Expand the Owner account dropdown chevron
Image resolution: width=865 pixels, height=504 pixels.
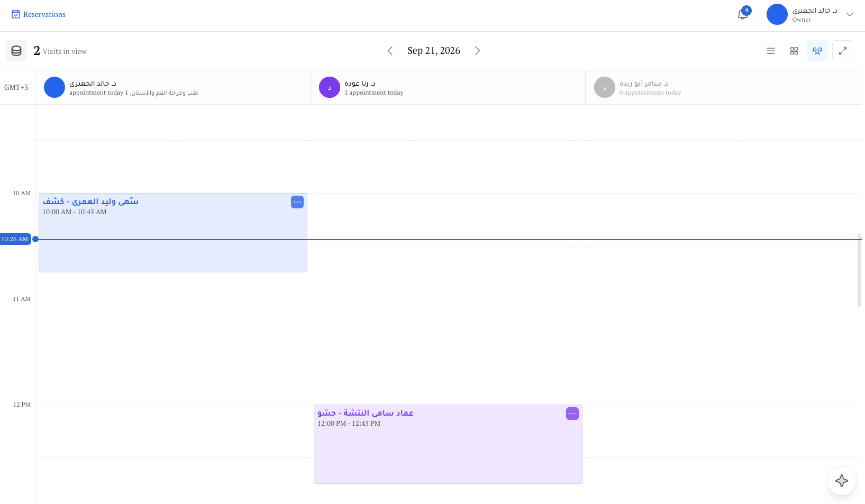tap(850, 14)
